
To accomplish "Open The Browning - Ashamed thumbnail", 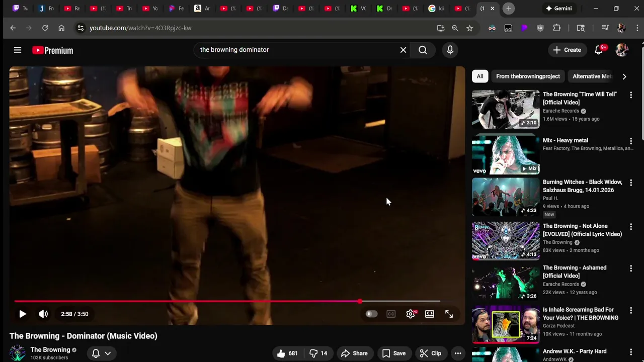I will pyautogui.click(x=506, y=283).
